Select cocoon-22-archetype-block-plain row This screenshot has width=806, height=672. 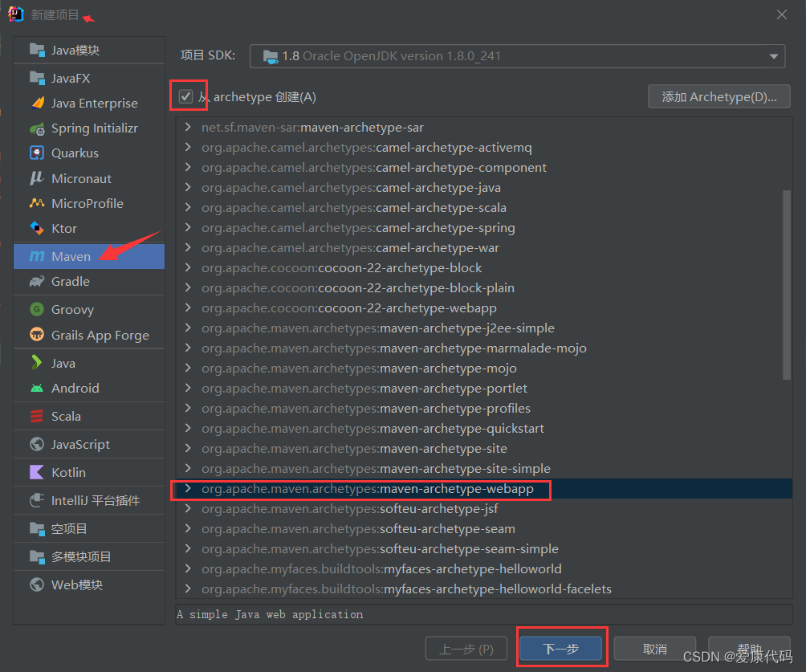484,287
